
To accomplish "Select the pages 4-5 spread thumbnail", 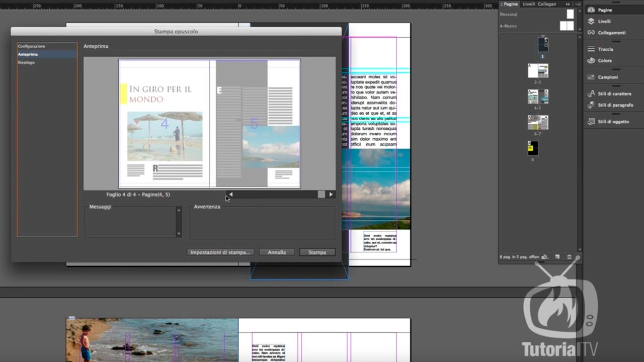I will click(538, 97).
